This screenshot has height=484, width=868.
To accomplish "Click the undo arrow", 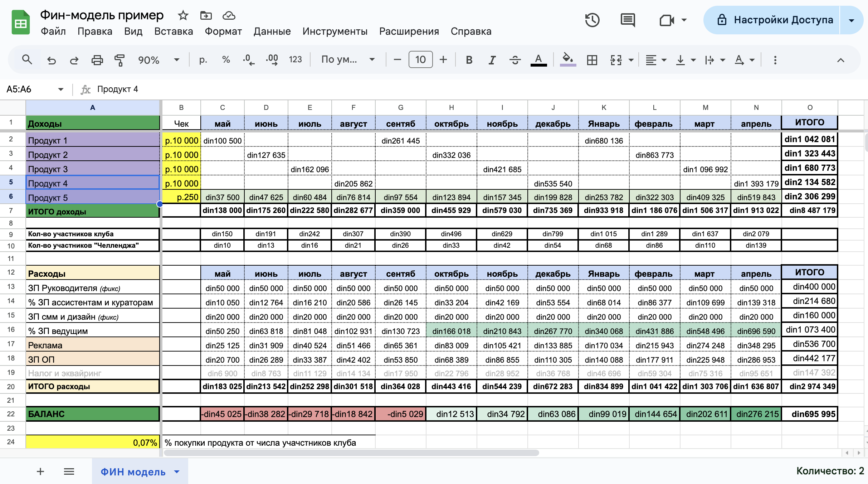I will [52, 60].
